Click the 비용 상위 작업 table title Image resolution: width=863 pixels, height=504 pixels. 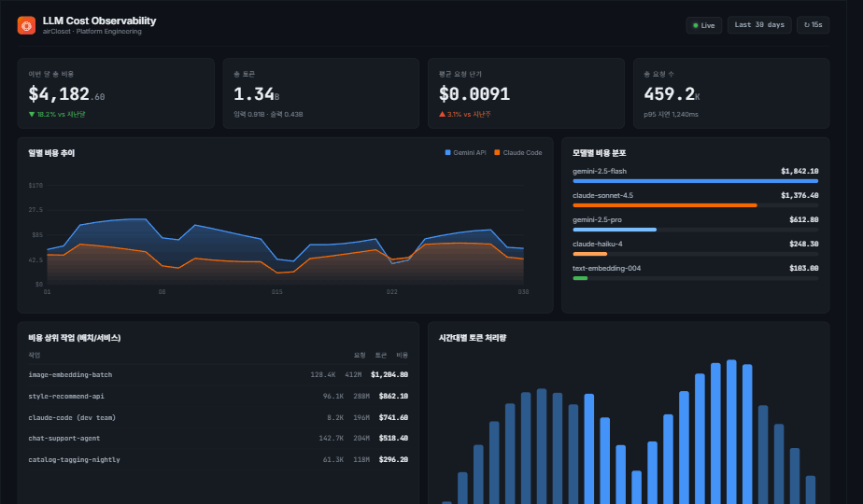[75, 338]
